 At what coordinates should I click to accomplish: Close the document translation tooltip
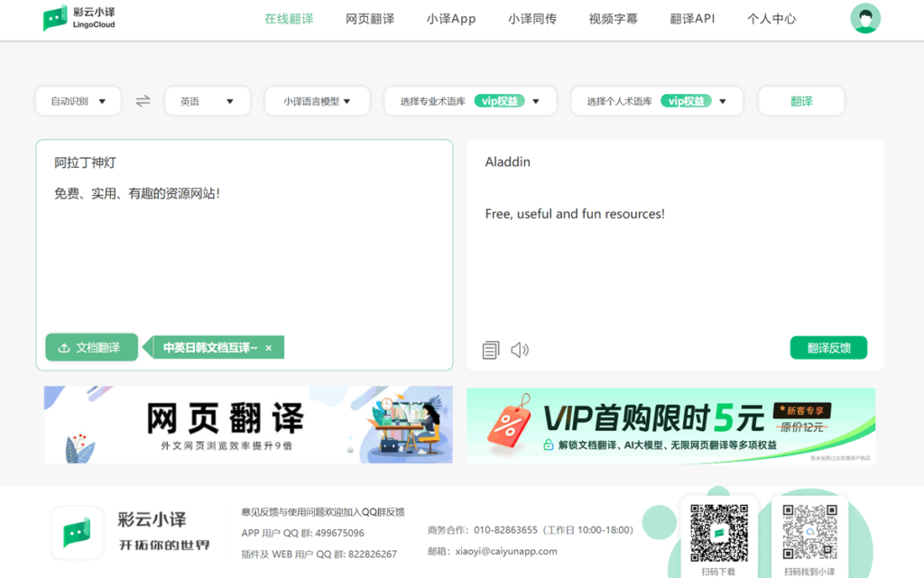point(268,348)
